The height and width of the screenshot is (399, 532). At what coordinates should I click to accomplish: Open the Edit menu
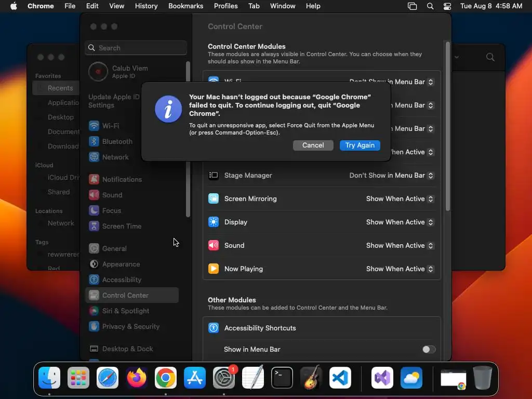pos(92,6)
